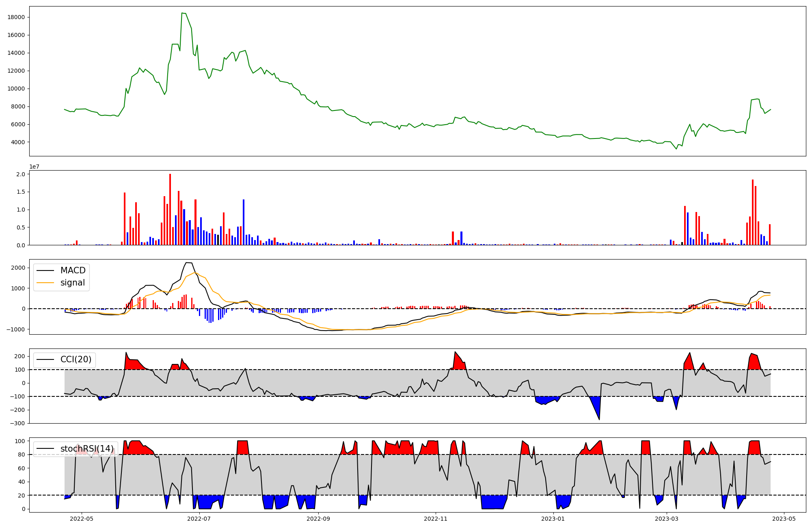Click the 2022-11 date tick label
Image resolution: width=812 pixels, height=528 pixels.
point(436,519)
